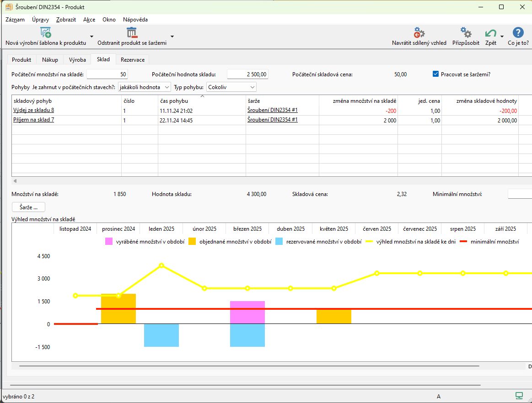The width and height of the screenshot is (532, 403).
Task: Toggle the Pracovat se šaržemi checkbox
Action: coord(435,74)
